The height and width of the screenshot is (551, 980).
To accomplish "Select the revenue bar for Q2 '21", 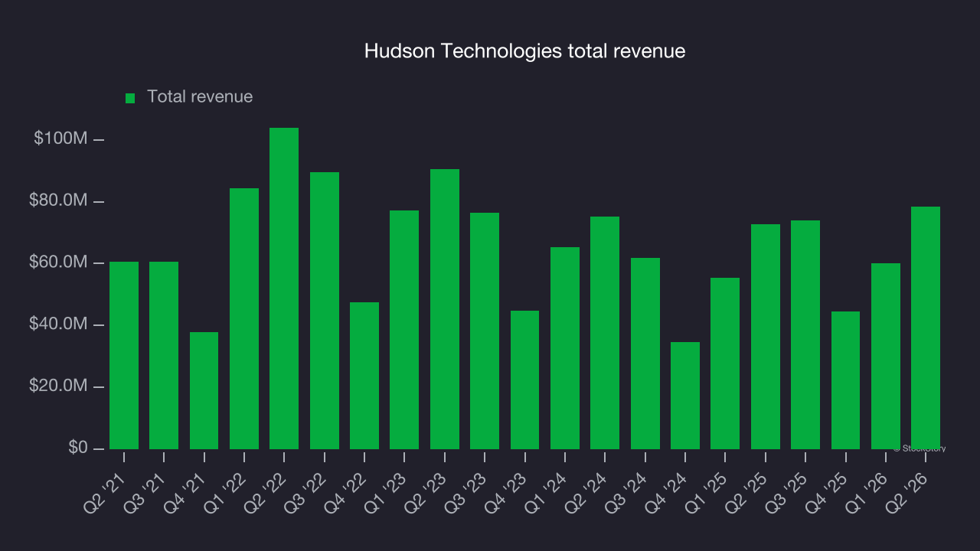I will 124,355.
